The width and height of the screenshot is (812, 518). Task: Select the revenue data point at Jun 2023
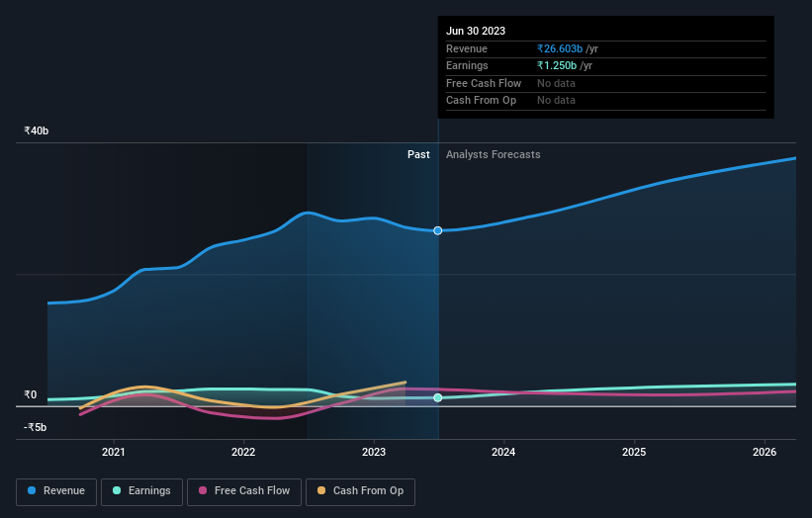click(438, 230)
